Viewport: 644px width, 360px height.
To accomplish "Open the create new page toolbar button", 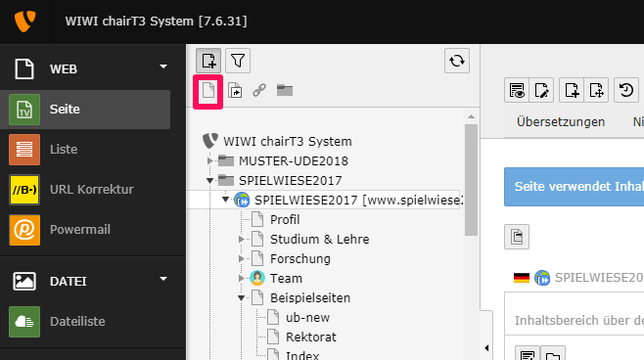I will 208,61.
